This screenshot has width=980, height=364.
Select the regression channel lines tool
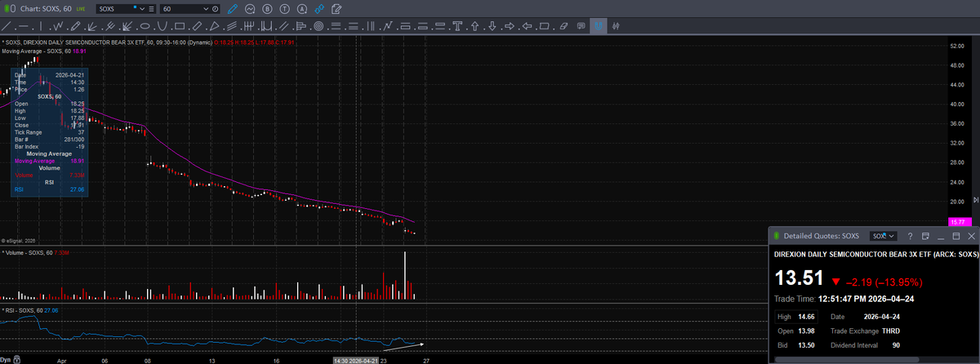231,27
